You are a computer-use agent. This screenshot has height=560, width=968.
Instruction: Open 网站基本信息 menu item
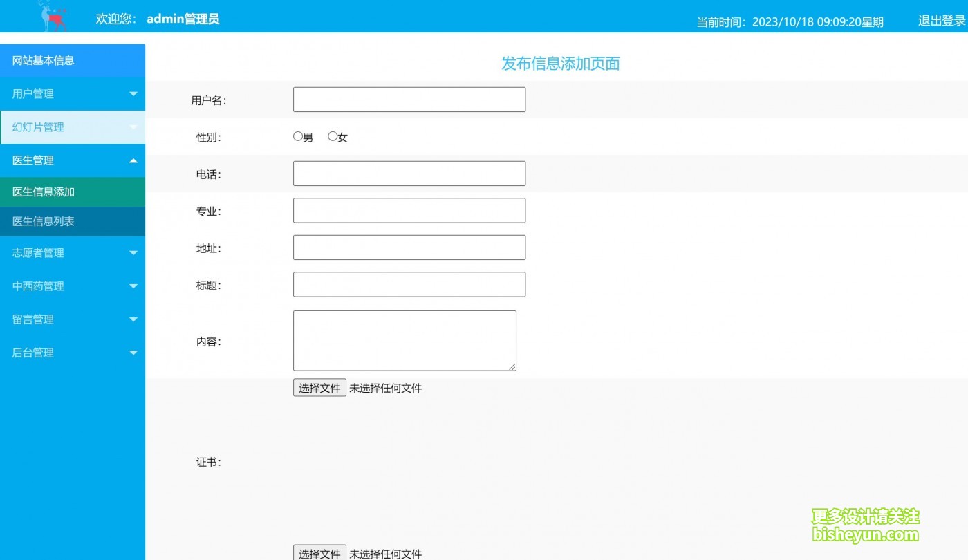73,61
